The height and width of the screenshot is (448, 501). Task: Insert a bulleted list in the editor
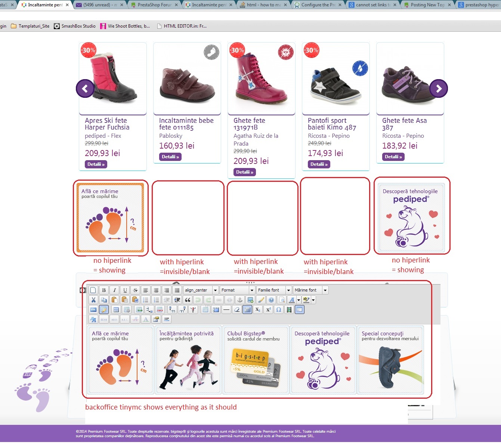(x=146, y=300)
